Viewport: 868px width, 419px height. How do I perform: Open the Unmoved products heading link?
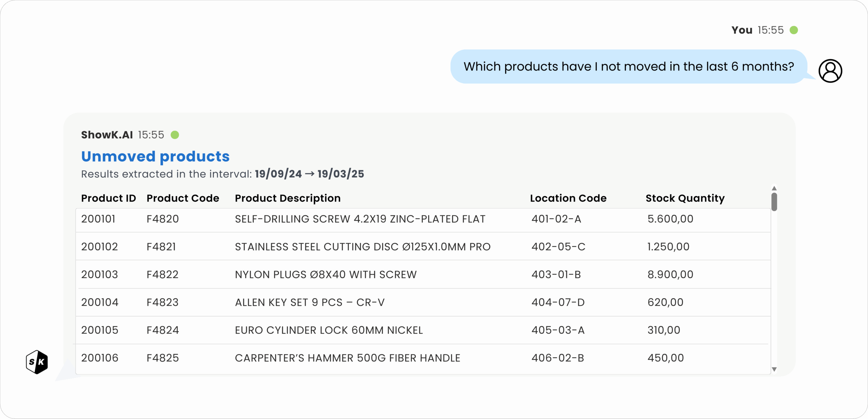[155, 156]
